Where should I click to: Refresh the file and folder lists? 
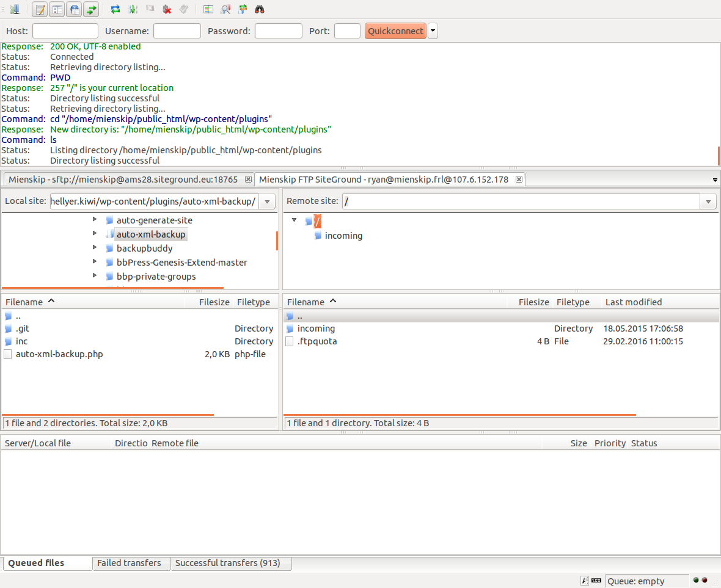click(115, 9)
